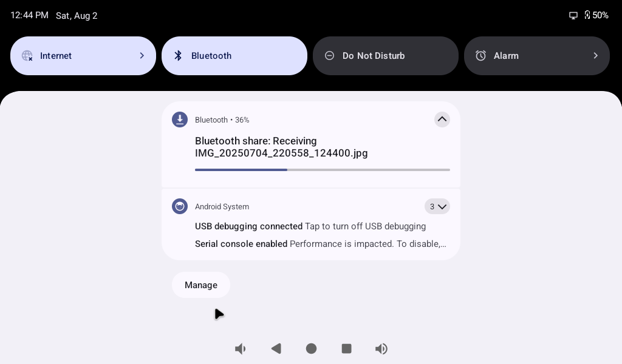This screenshot has height=364, width=622.
Task: Click the 12:44 PM clock
Action: [29, 15]
